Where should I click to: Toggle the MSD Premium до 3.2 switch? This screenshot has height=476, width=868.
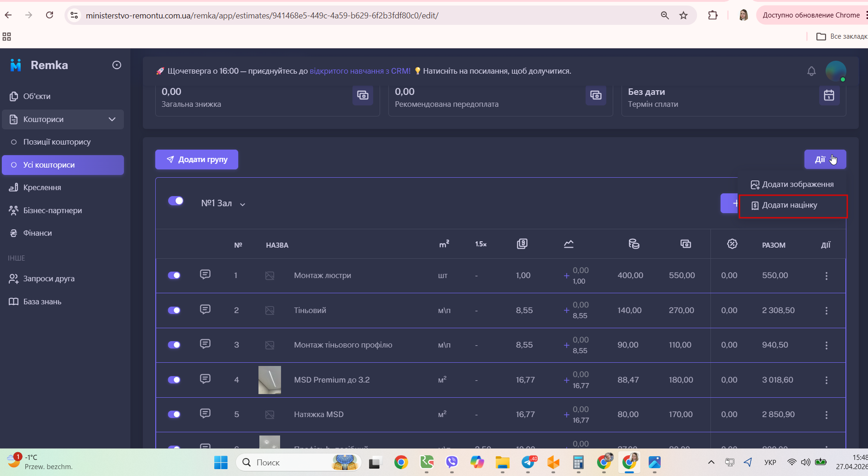pos(174,380)
